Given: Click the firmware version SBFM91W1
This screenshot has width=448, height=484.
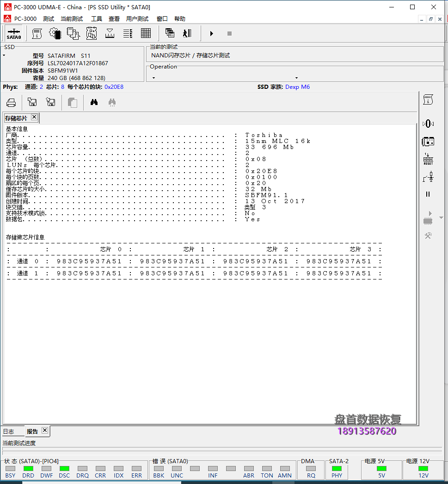Looking at the screenshot, I should tap(63, 71).
